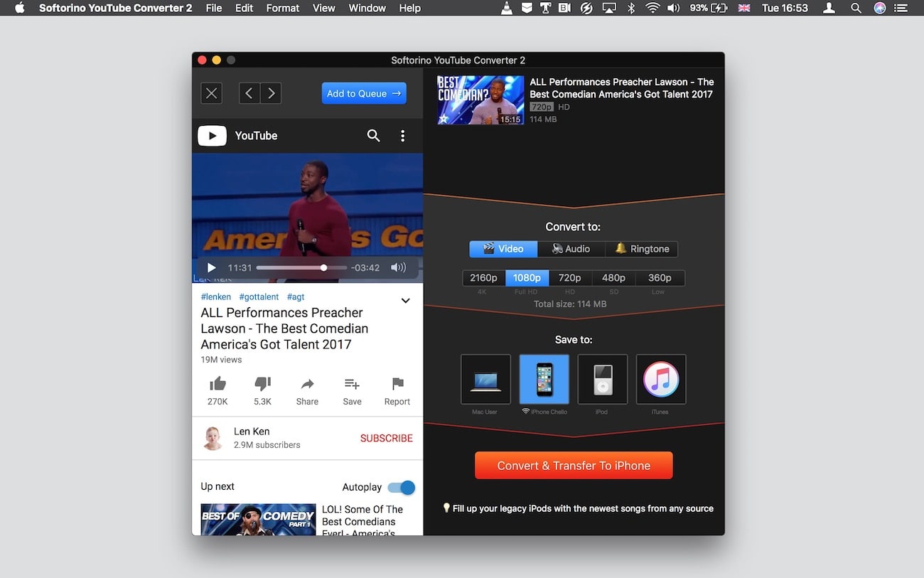This screenshot has width=924, height=578.
Task: Save to iPhone device icon
Action: 544,379
